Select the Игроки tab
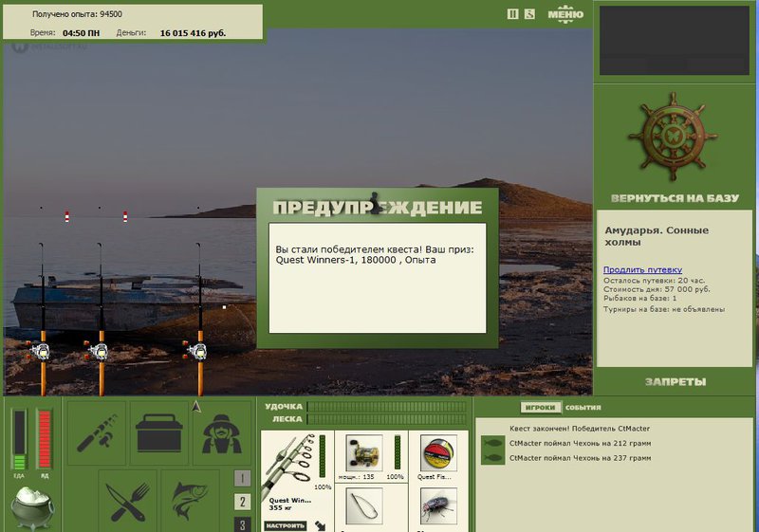 tap(541, 408)
